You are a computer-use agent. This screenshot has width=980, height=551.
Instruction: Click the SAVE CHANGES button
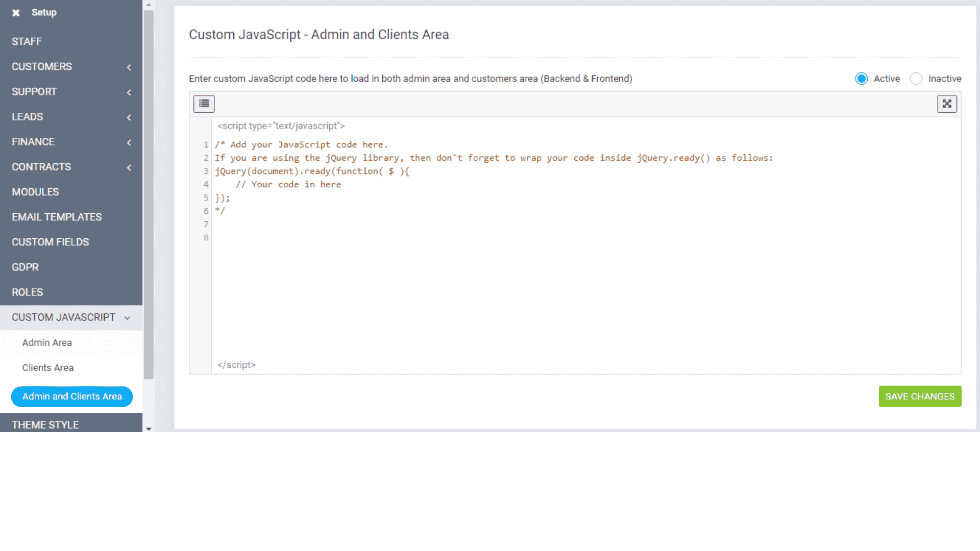[919, 396]
